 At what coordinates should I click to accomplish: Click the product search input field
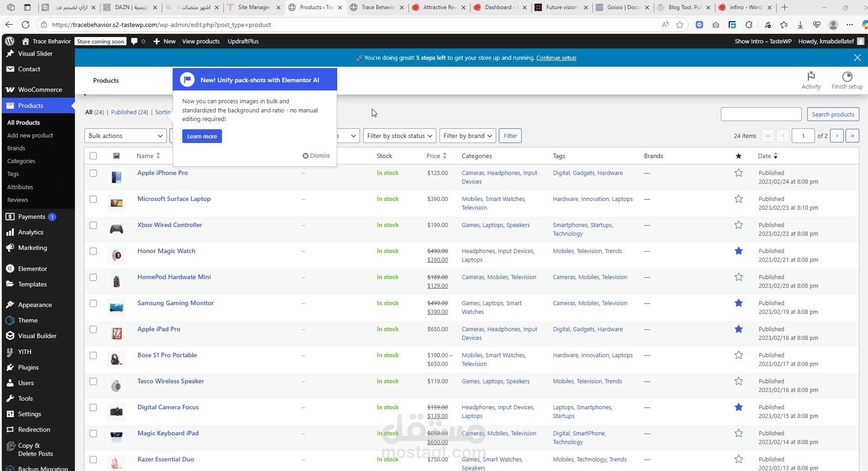point(761,114)
